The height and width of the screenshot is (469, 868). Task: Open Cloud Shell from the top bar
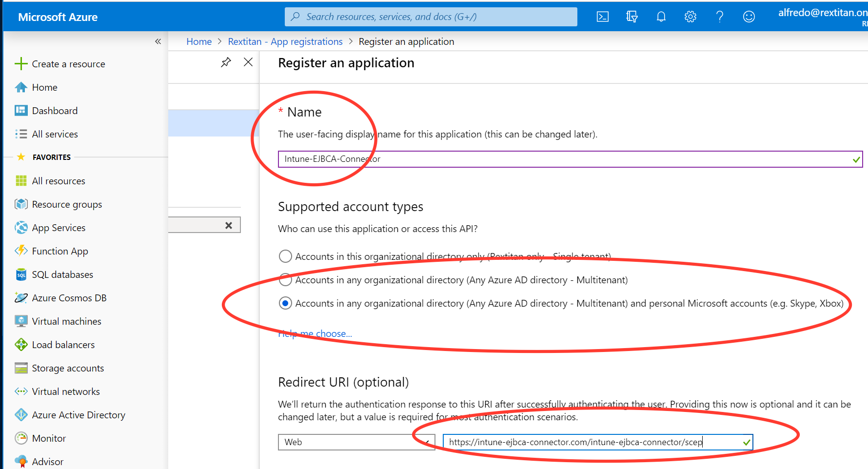click(602, 17)
